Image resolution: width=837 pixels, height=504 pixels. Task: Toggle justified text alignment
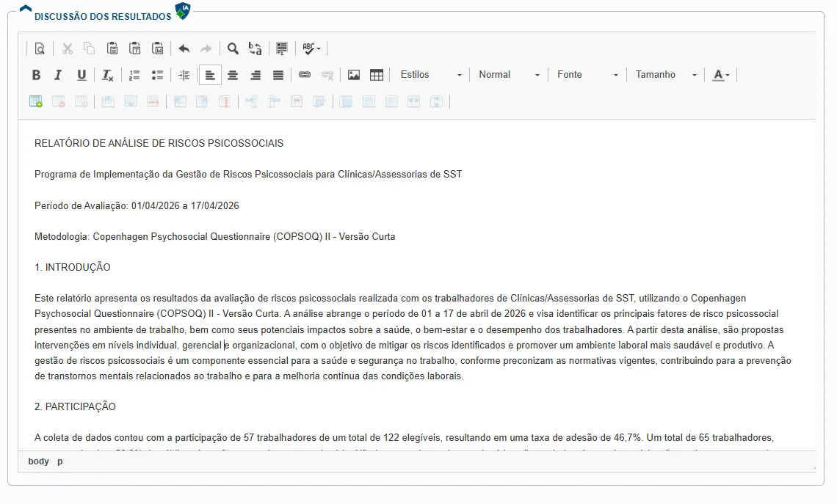278,76
